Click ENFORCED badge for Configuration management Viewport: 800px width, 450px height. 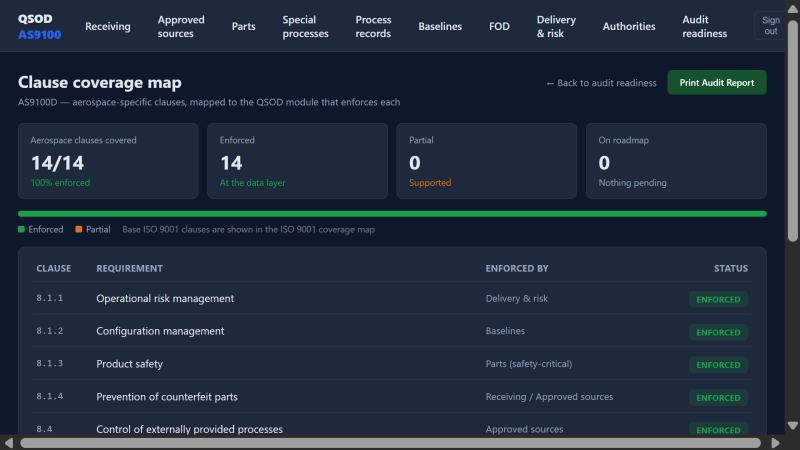point(718,332)
